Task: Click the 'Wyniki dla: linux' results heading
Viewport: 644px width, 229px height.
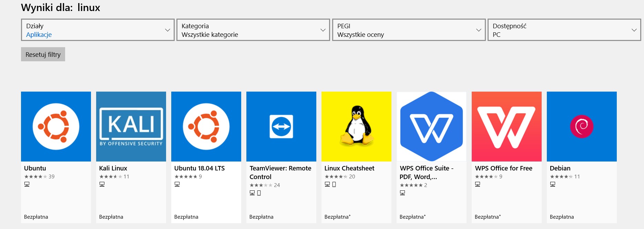Action: 61,8
